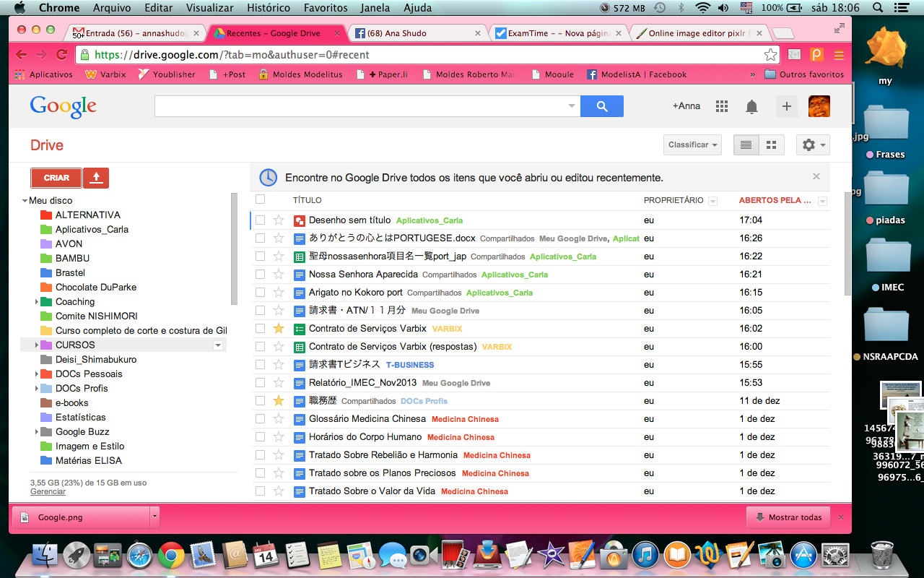924x578 pixels.
Task: Open the Classificar sort dropdown
Action: (692, 145)
